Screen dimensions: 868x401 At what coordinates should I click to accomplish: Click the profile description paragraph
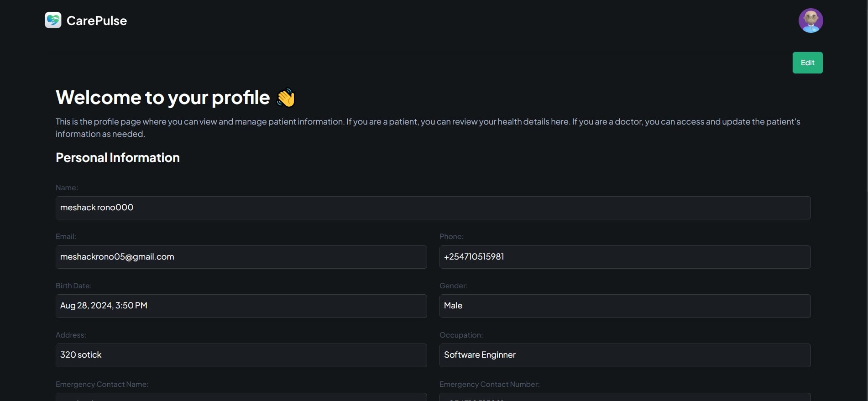(x=428, y=128)
